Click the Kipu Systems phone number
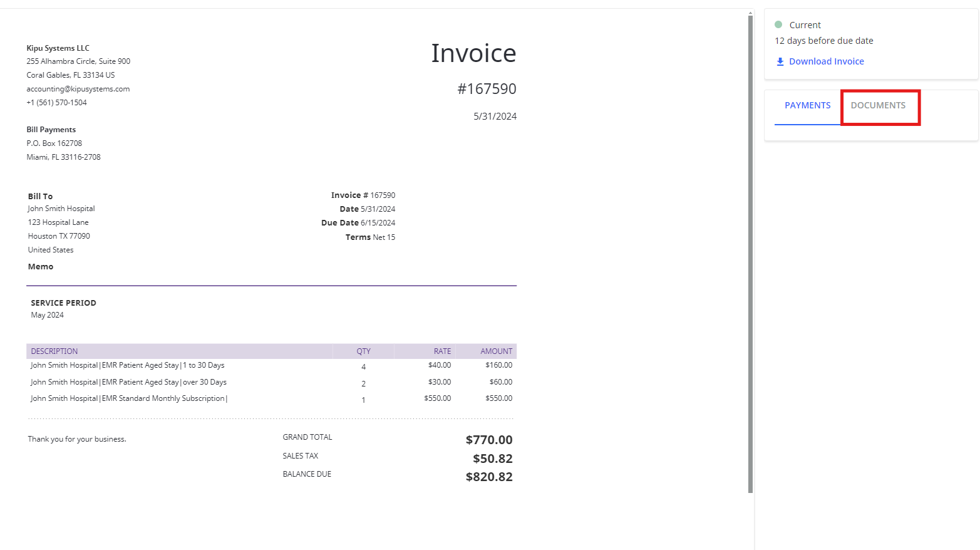Screen dimensions: 980x550 [57, 103]
